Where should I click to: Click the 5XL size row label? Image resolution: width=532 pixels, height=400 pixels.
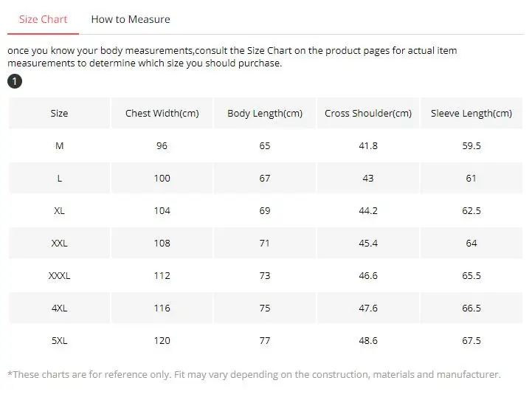pyautogui.click(x=59, y=341)
